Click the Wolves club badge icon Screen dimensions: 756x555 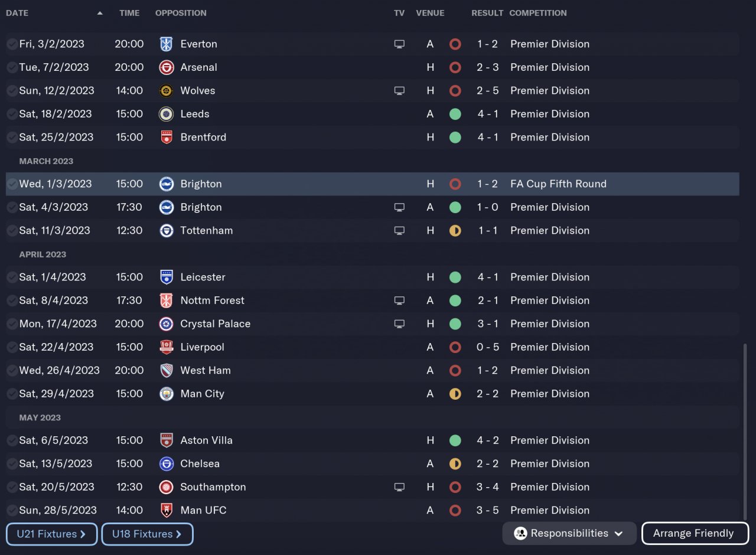tap(167, 90)
